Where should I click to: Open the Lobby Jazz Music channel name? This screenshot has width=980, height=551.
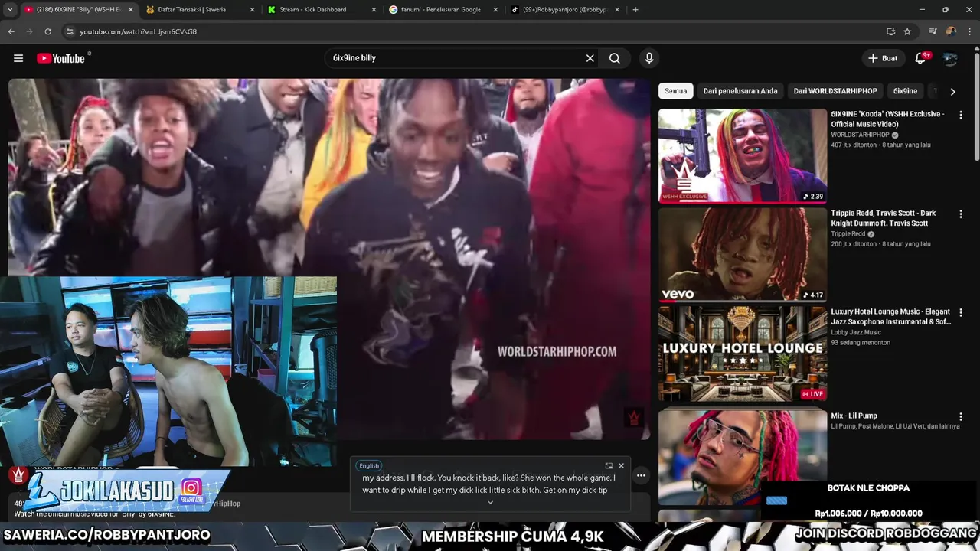[x=856, y=332]
